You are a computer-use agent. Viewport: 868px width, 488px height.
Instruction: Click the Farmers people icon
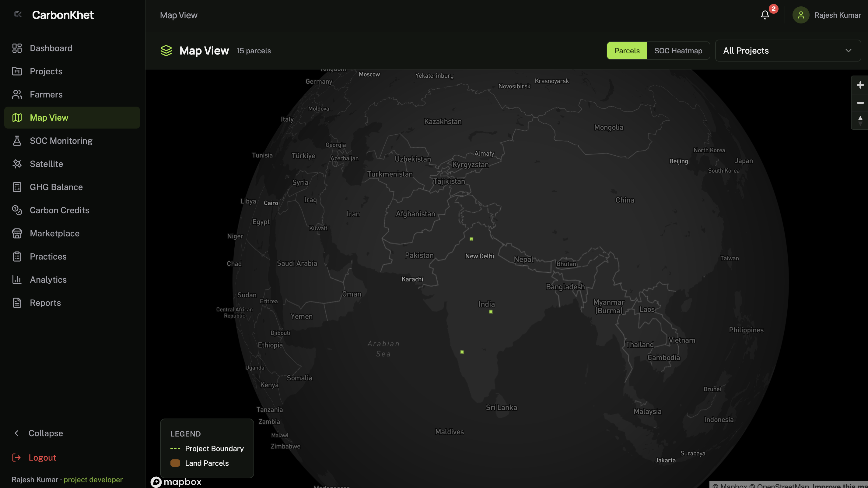(x=17, y=94)
